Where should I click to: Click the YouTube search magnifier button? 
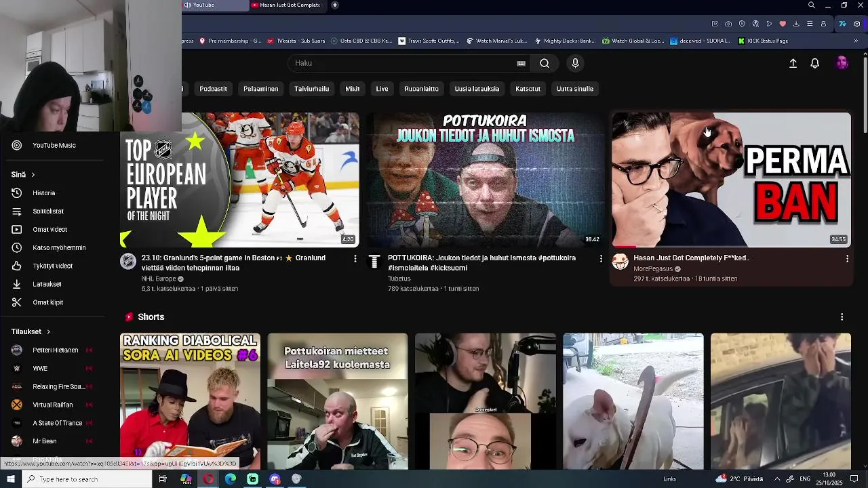tap(545, 63)
